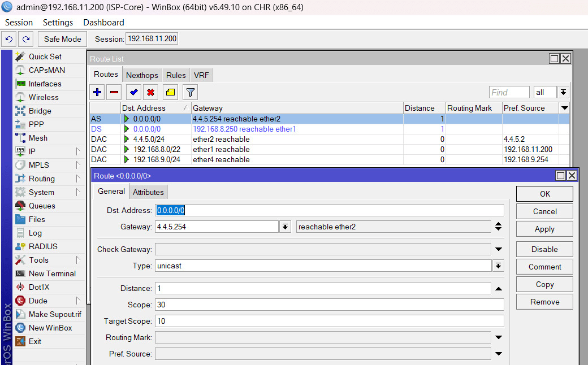The width and height of the screenshot is (588, 365).
Task: Click yellow comment icon in Route List
Action: 170,92
